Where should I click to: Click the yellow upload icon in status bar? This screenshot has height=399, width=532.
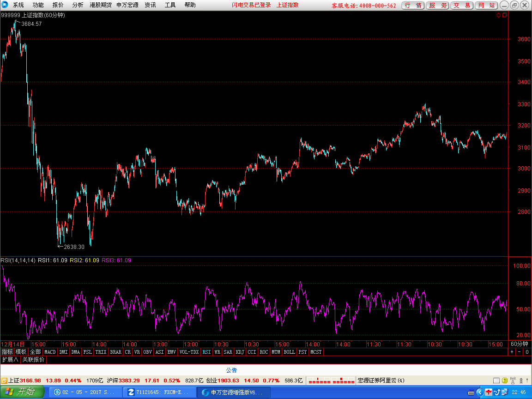(505, 381)
